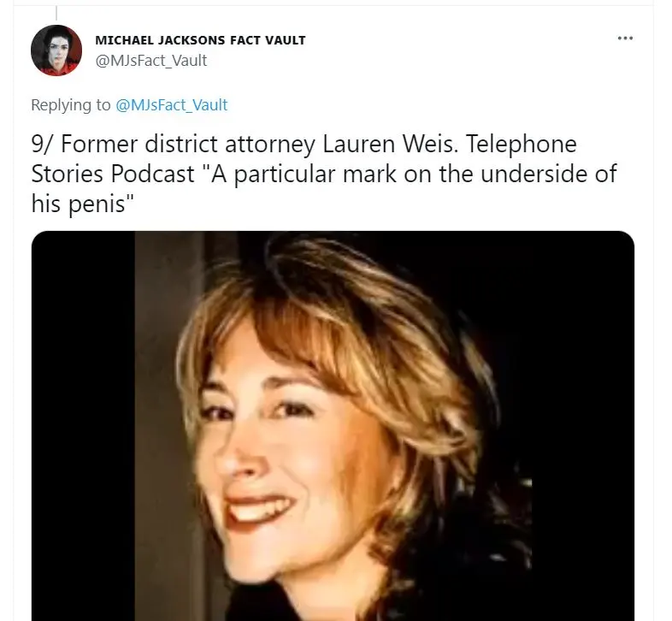
Task: Open the attached photo of smiling woman
Action: coord(333,426)
